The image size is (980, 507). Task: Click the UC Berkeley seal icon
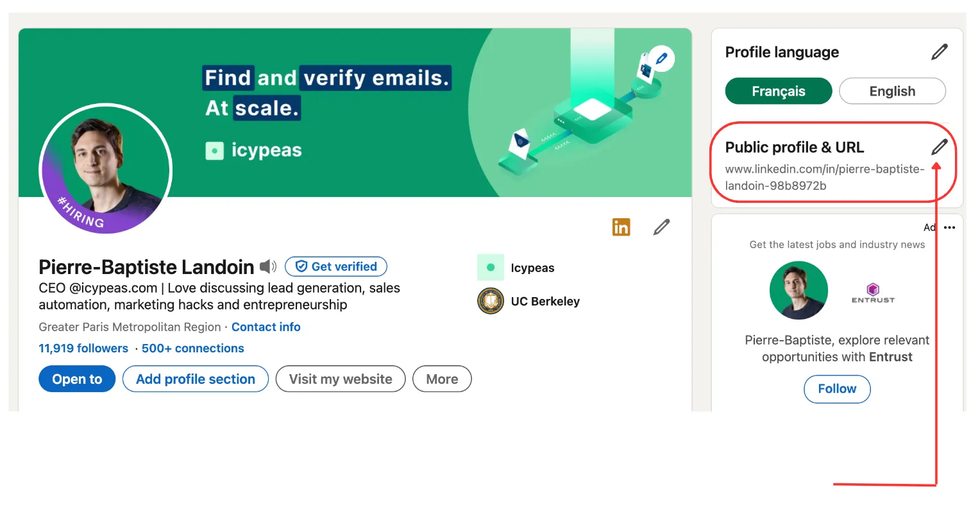pos(491,301)
